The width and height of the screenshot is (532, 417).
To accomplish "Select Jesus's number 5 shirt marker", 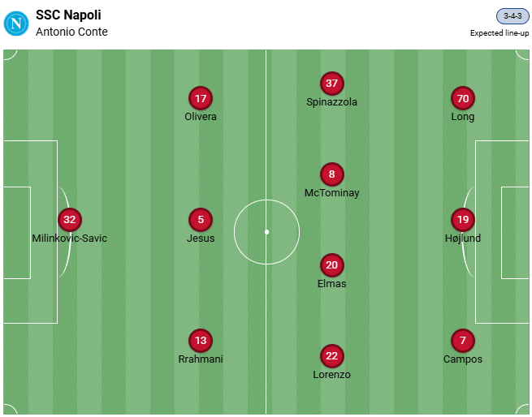I will [x=201, y=220].
